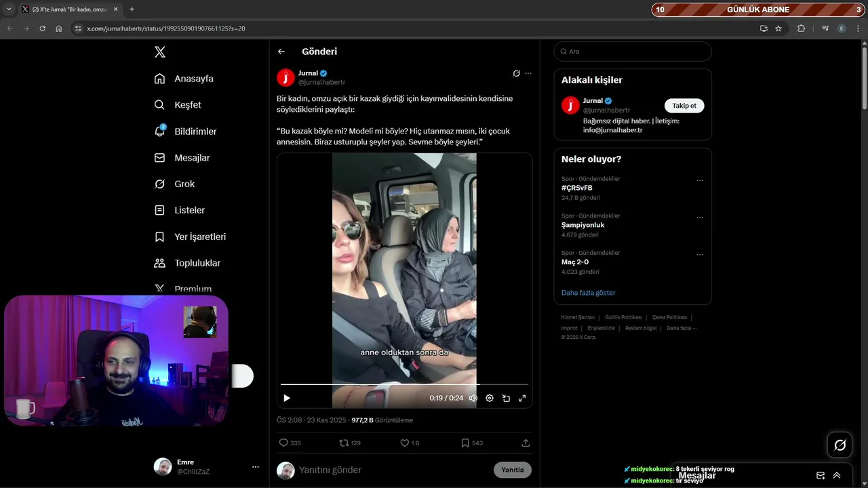Open Yer İşaretleri bookmarks
The height and width of the screenshot is (488, 868).
(190, 237)
